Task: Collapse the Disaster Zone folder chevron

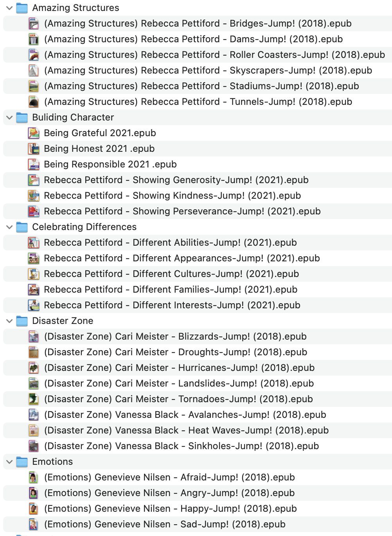Action: 9,321
